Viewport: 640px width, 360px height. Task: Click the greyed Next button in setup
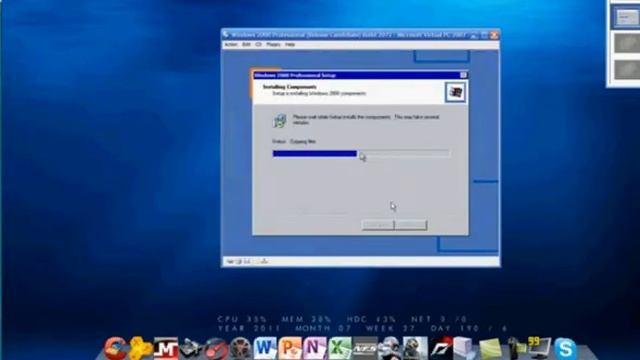(411, 224)
